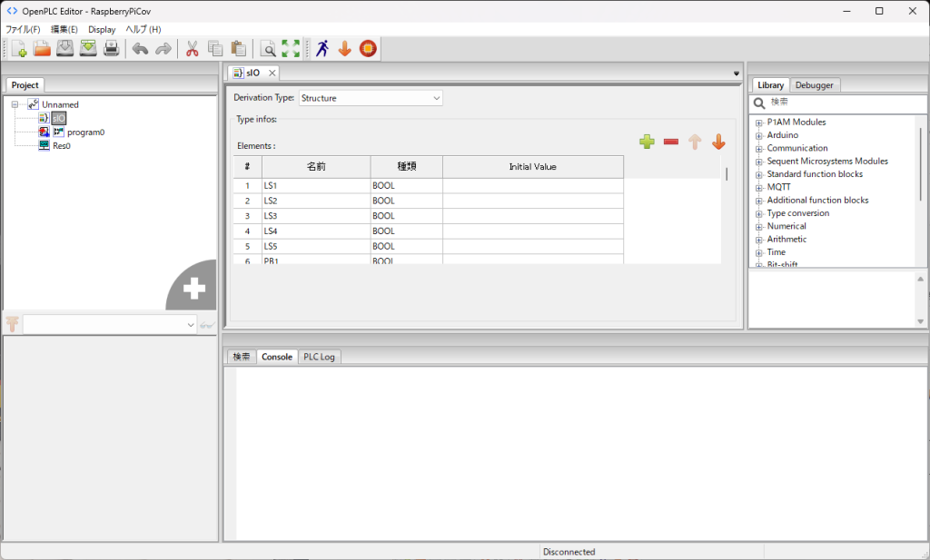Expand the MQTT library node
The width and height of the screenshot is (930, 560).
758,188
